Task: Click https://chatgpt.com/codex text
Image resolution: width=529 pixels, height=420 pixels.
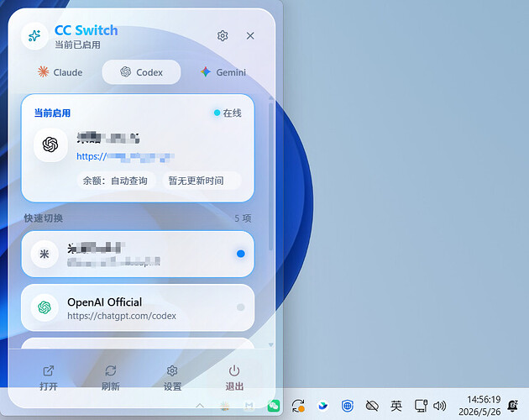Action: pyautogui.click(x=122, y=316)
